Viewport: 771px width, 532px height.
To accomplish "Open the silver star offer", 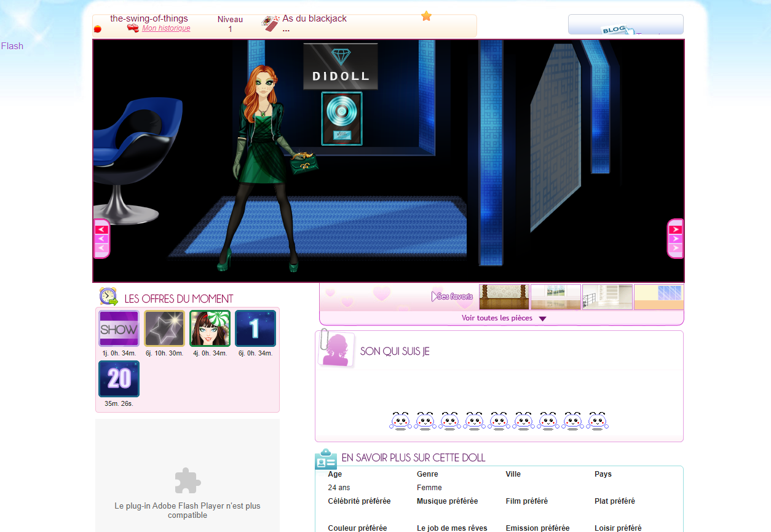I will (x=164, y=328).
